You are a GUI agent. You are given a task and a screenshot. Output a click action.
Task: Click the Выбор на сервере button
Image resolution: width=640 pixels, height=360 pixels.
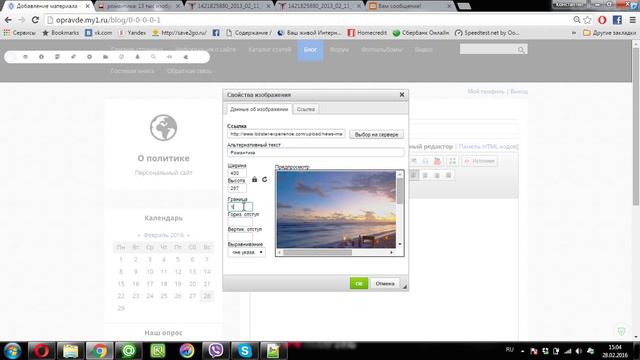pyautogui.click(x=376, y=134)
